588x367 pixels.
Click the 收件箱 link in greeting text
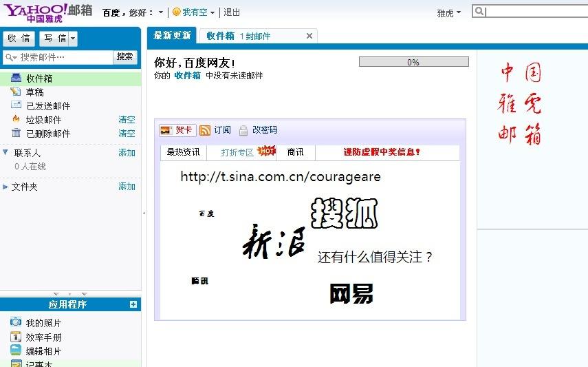(188, 76)
